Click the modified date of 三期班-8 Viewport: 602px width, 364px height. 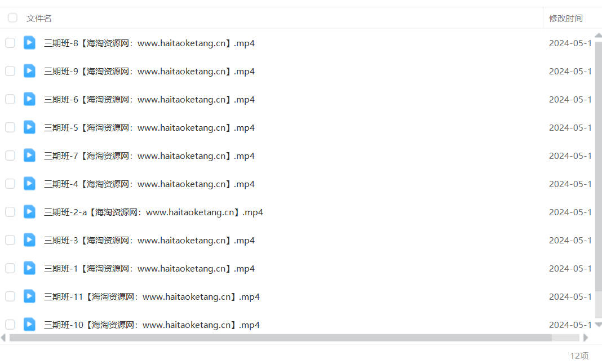pos(570,43)
